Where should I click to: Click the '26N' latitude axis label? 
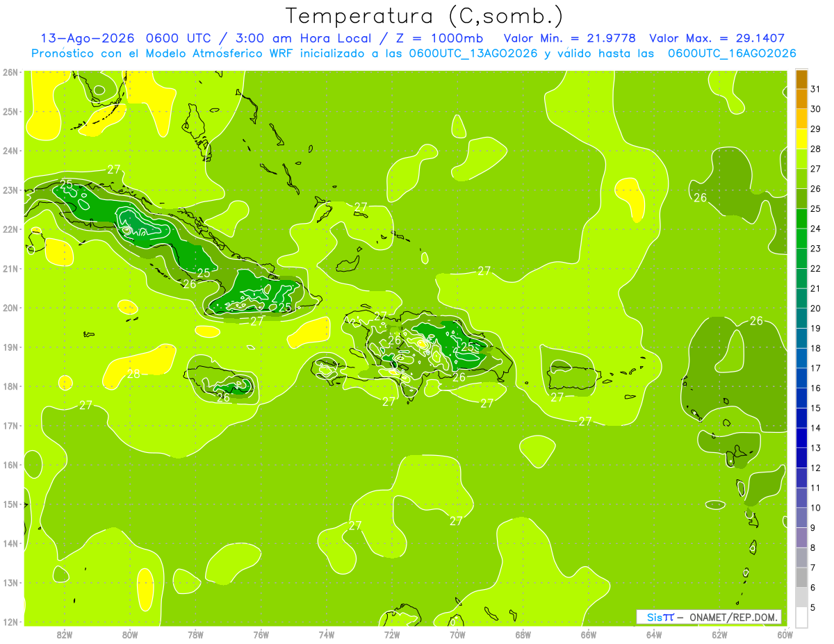tap(11, 72)
